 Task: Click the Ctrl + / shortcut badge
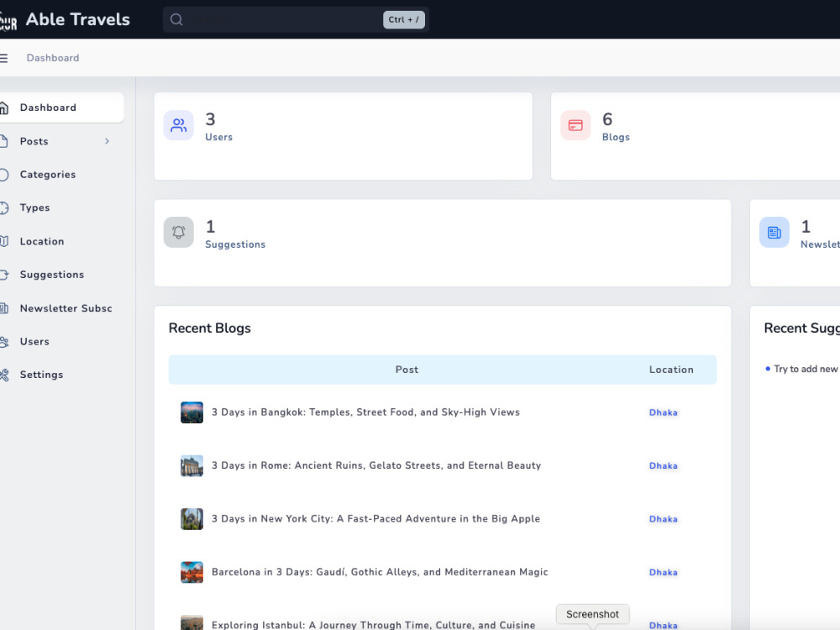404,20
